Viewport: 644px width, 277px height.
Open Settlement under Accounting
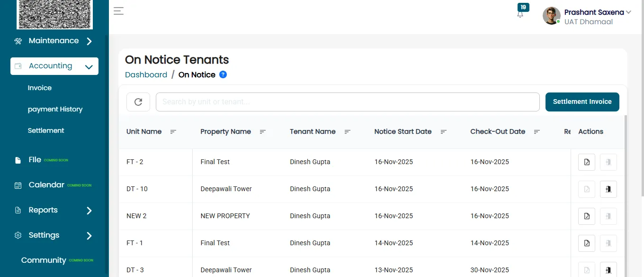coord(46,130)
